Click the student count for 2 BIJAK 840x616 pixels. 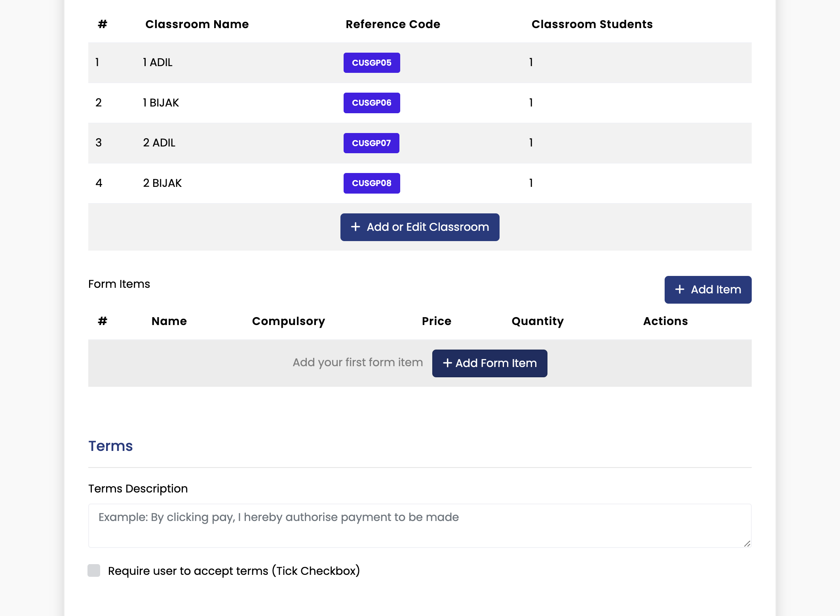point(531,183)
